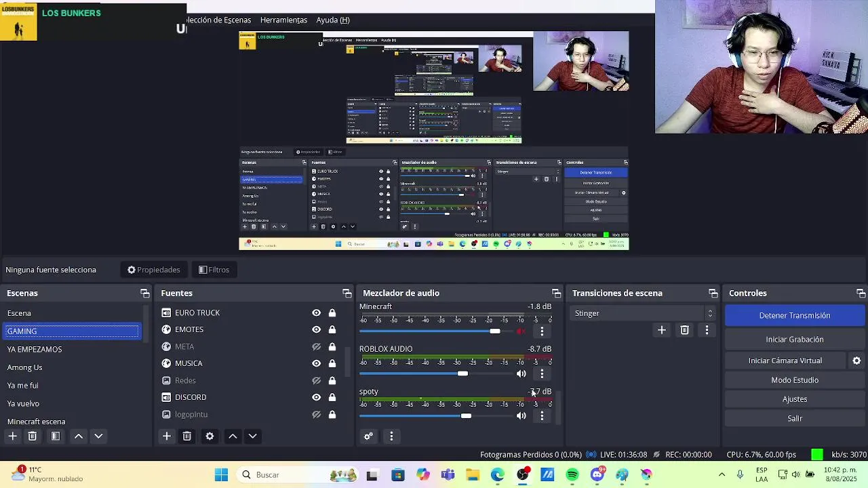868x488 pixels.
Task: Remove the transition with the trash icon
Action: coord(684,330)
